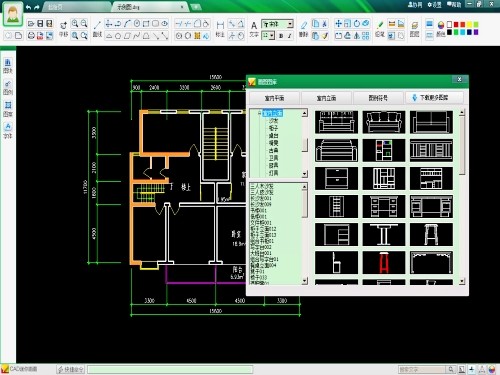Select the eraser delete tool icon
The image size is (500, 375).
point(304,25)
